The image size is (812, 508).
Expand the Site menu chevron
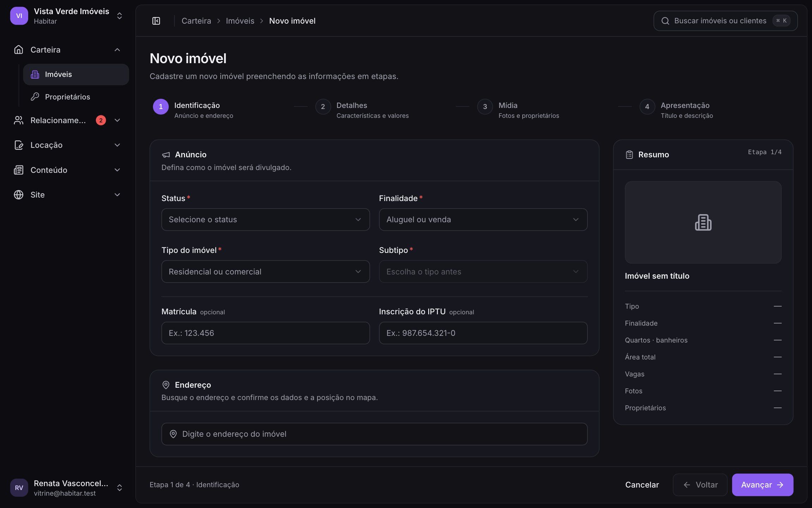point(117,195)
